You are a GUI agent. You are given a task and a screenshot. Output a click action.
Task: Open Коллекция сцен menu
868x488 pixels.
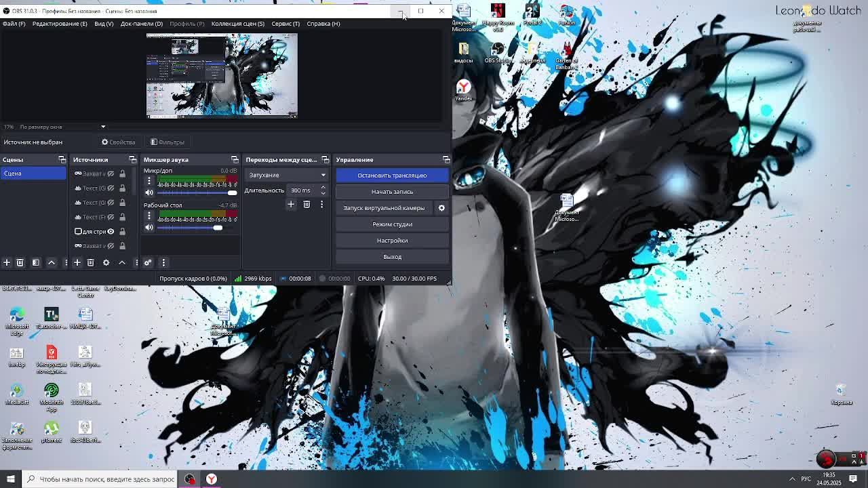click(x=238, y=24)
